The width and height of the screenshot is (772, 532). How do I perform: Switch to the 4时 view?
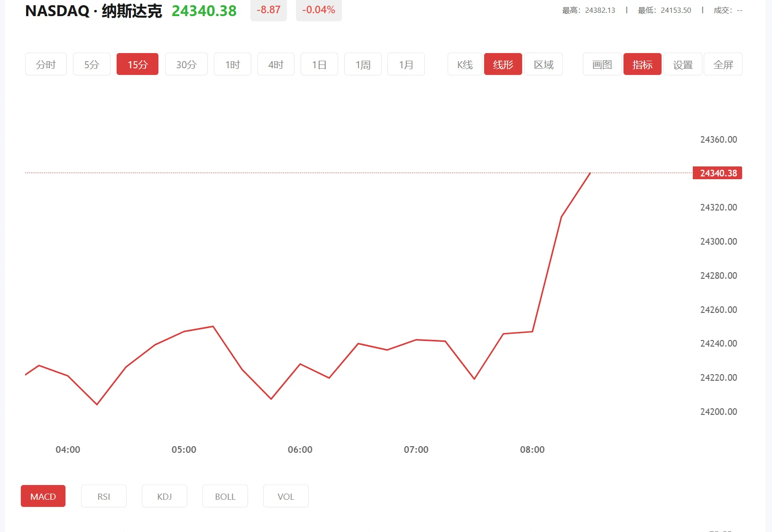point(276,64)
